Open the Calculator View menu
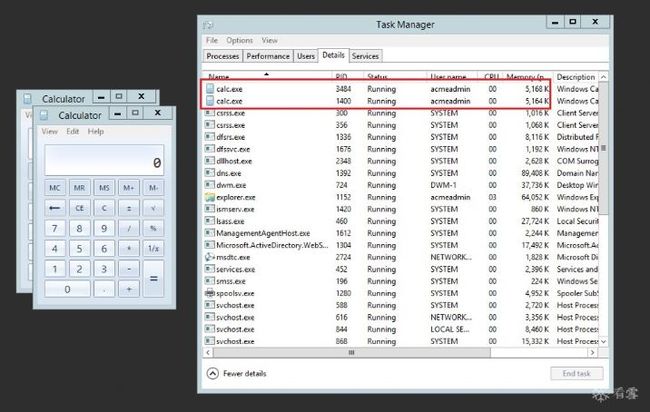The height and width of the screenshot is (412, 650). (x=49, y=131)
